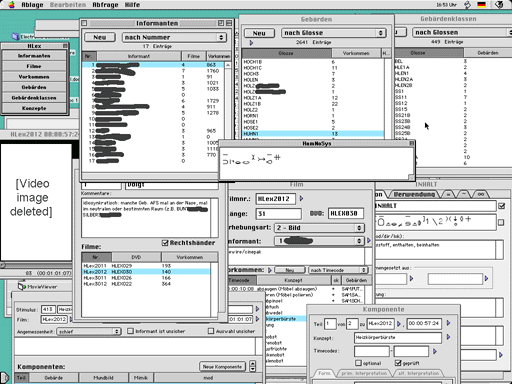Viewport: 512px width, 384px height.
Task: Click the blue arrow next to Timecodes fields
Action: point(435,351)
